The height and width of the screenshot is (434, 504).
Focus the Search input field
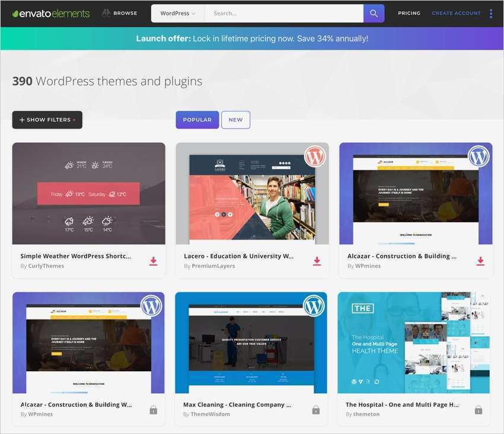point(284,14)
